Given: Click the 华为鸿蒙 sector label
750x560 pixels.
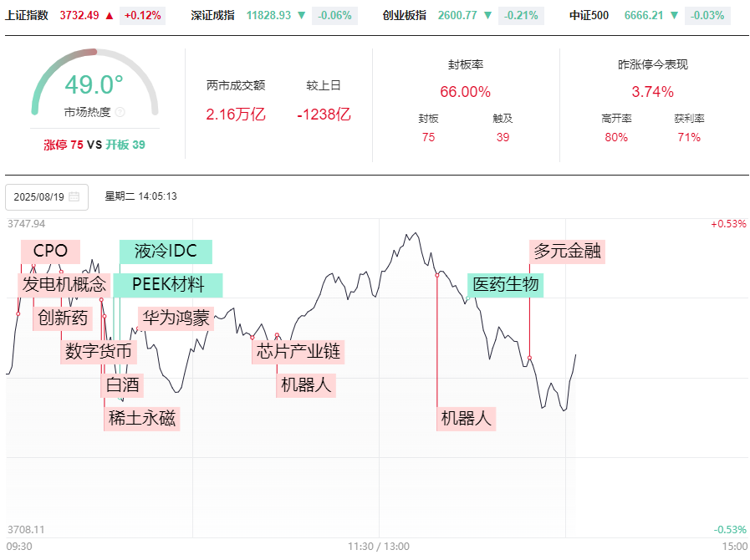Looking at the screenshot, I should (176, 318).
